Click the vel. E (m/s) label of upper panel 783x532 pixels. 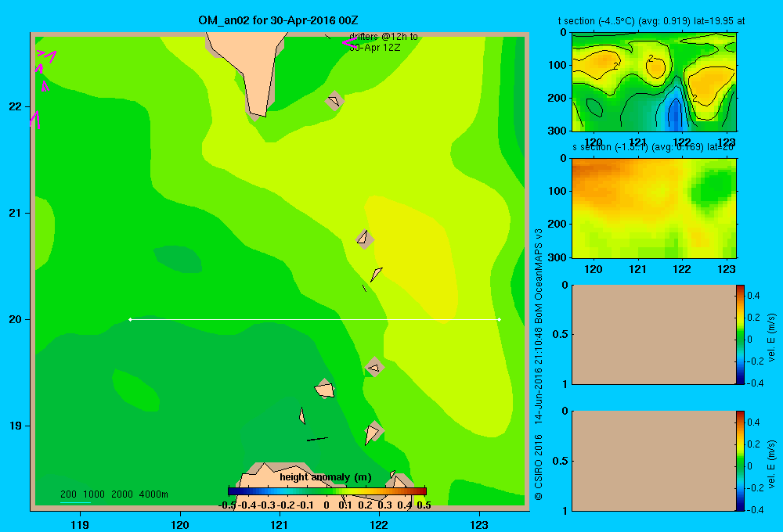(x=772, y=337)
